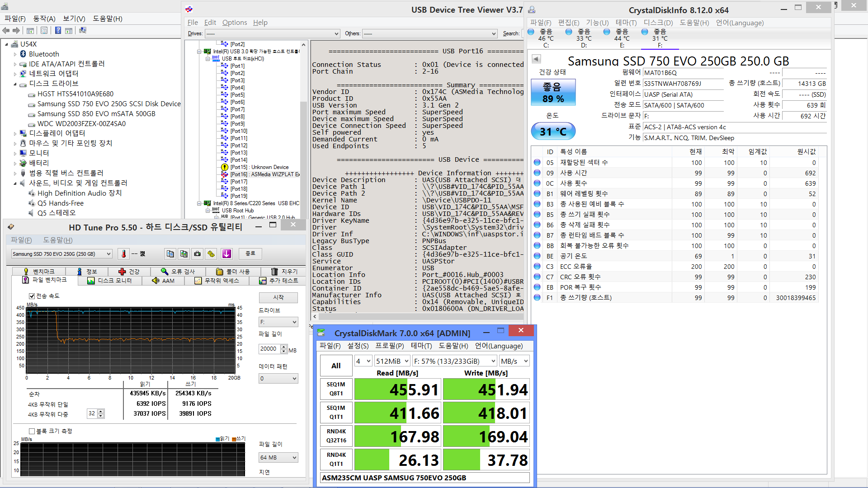Click HD Tune options wrench icon

pyautogui.click(x=211, y=254)
